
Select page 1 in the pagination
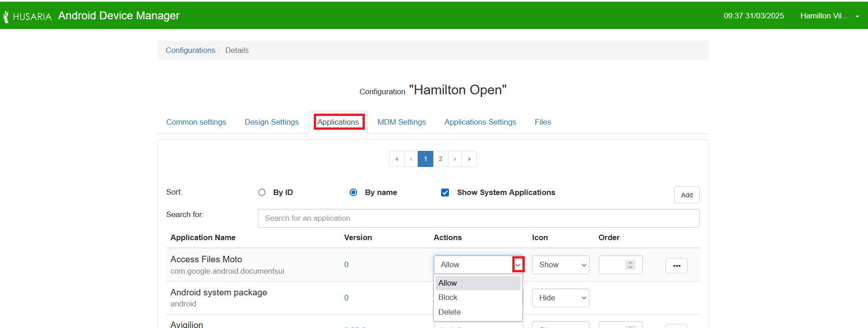[425, 159]
